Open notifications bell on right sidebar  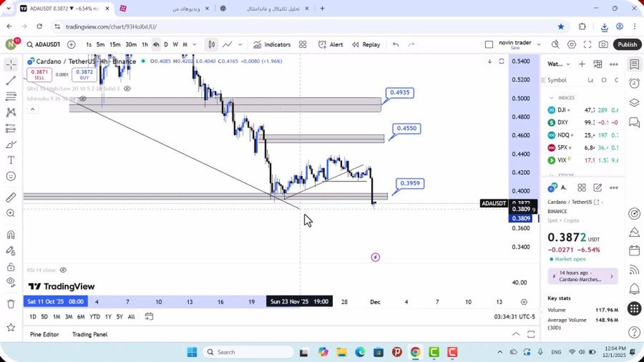coord(634,289)
